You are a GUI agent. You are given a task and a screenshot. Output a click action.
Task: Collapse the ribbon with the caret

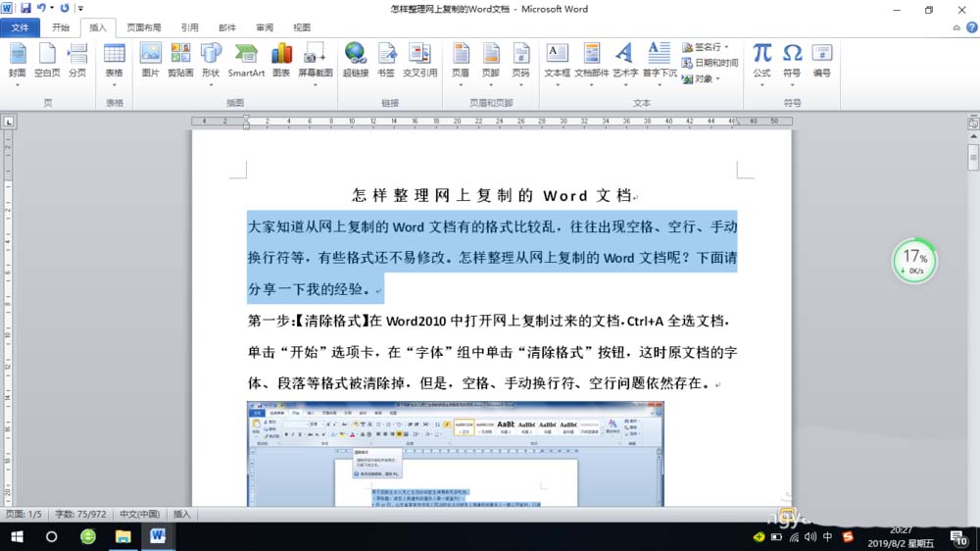(x=956, y=27)
